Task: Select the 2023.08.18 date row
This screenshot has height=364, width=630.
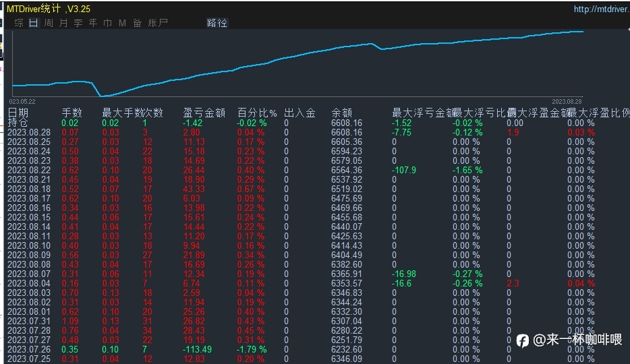Action: coord(29,189)
